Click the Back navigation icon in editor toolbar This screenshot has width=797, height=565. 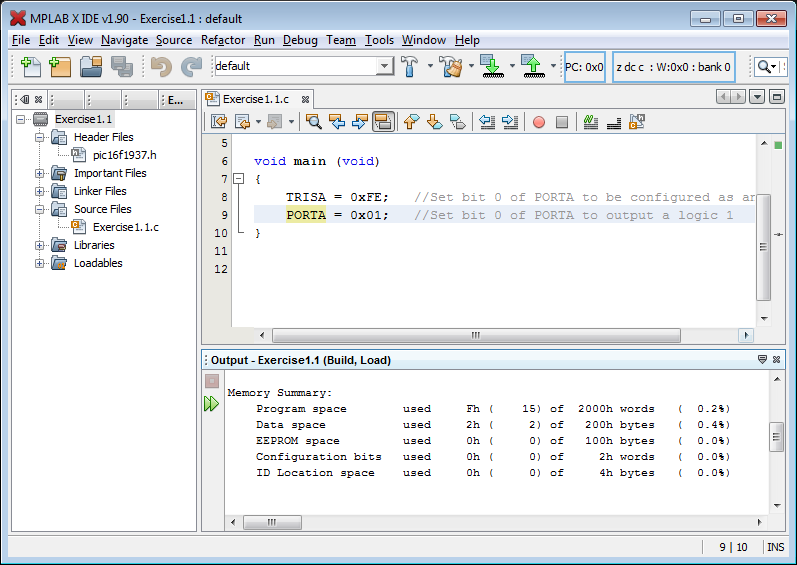[x=242, y=121]
